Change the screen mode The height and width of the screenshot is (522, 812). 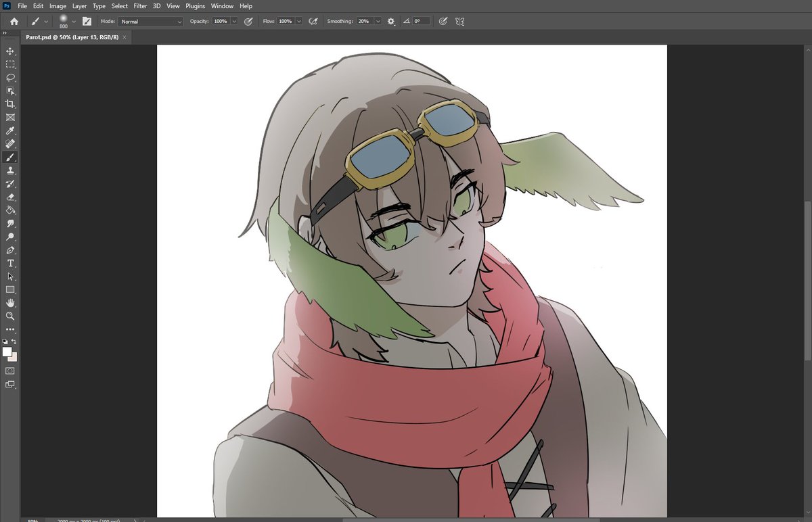click(10, 384)
